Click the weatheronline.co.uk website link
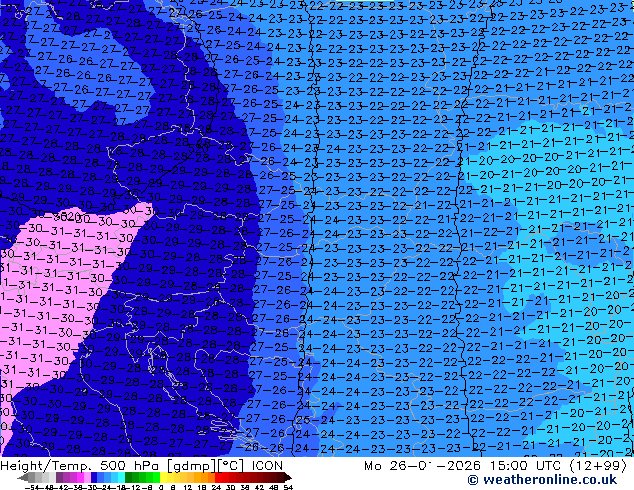The height and width of the screenshot is (490, 634). (542, 480)
